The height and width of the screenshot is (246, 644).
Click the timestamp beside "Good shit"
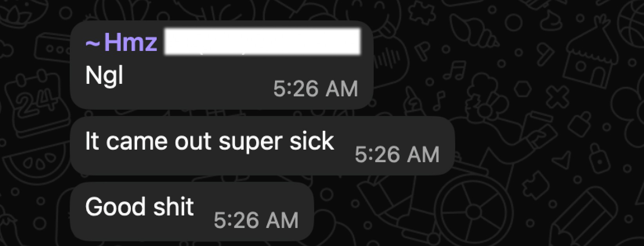pyautogui.click(x=256, y=220)
